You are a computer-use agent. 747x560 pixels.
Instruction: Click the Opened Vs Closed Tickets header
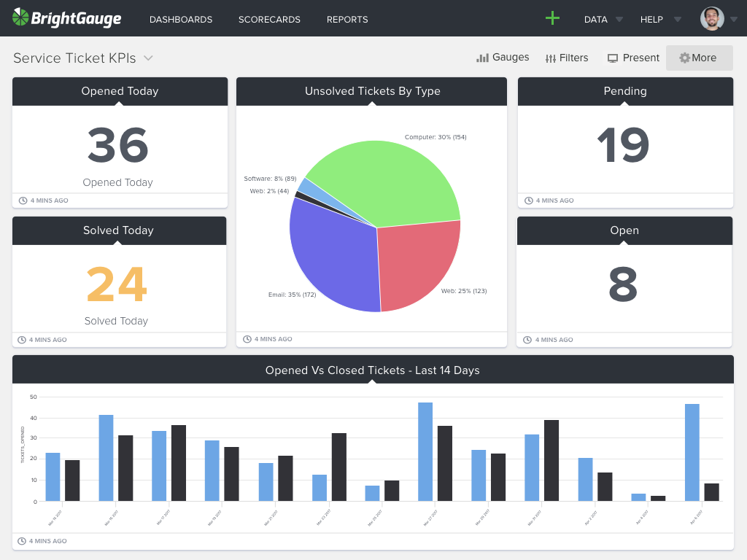point(373,370)
